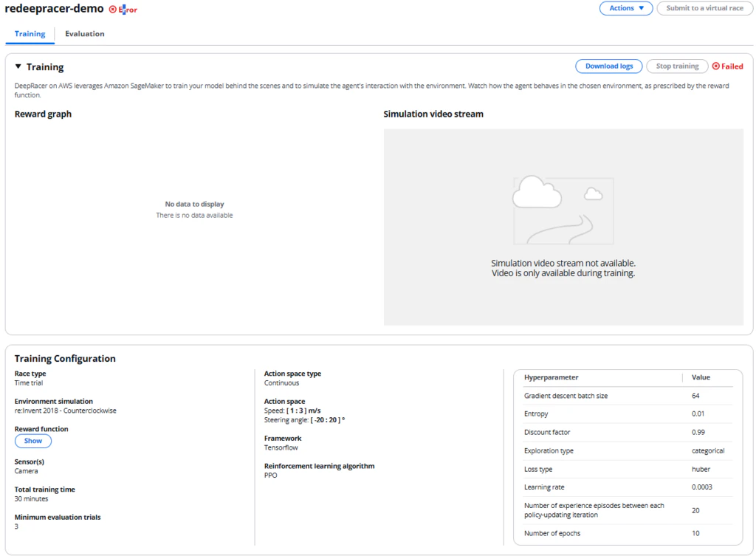Click the Steering angle range value

(x=328, y=420)
